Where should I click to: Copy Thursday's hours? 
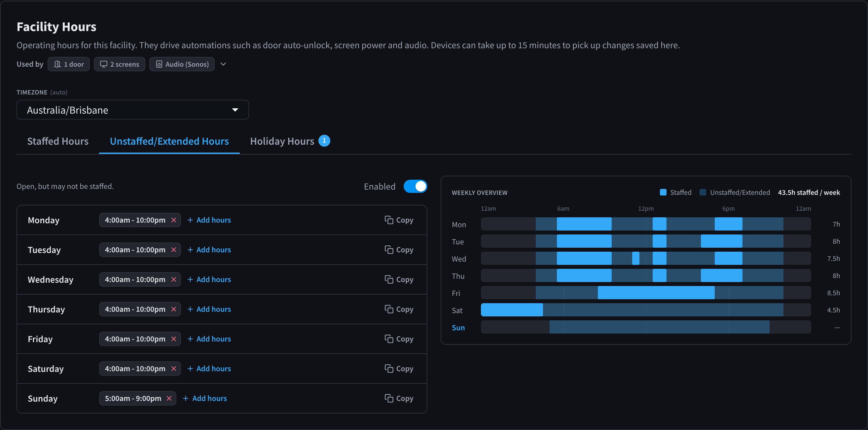[399, 309]
